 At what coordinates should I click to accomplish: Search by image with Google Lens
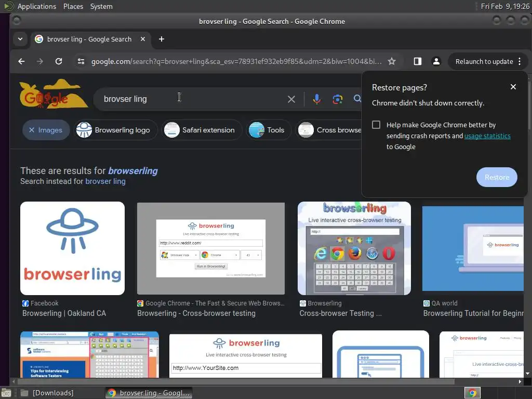click(337, 99)
